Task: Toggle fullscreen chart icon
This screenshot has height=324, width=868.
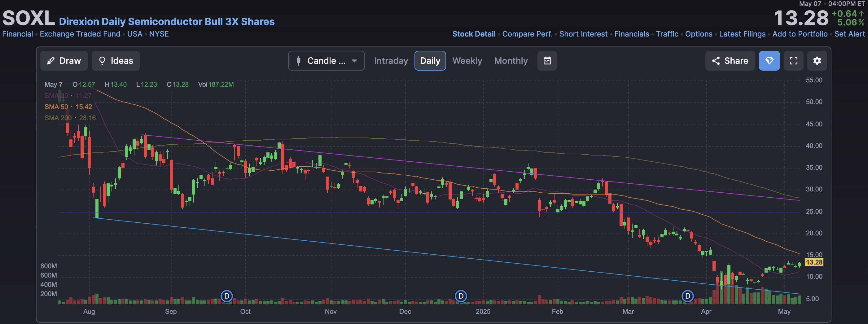Action: (794, 61)
